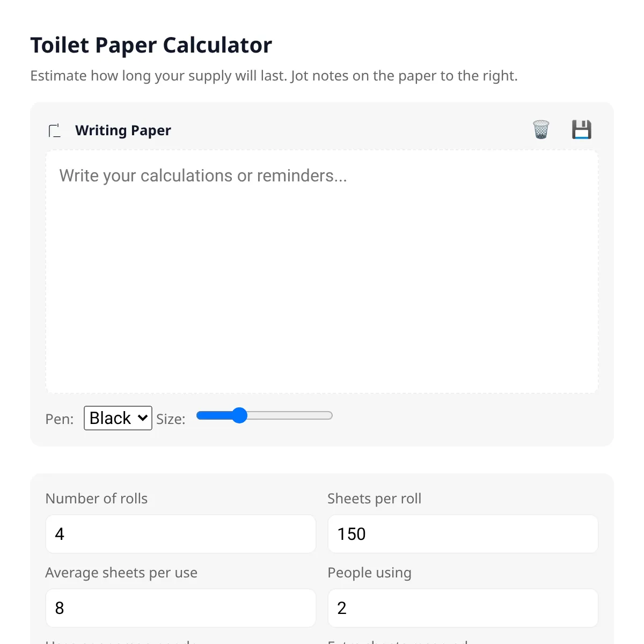644x644 pixels.
Task: Click the Toilet Paper Calculator title
Action: tap(151, 45)
